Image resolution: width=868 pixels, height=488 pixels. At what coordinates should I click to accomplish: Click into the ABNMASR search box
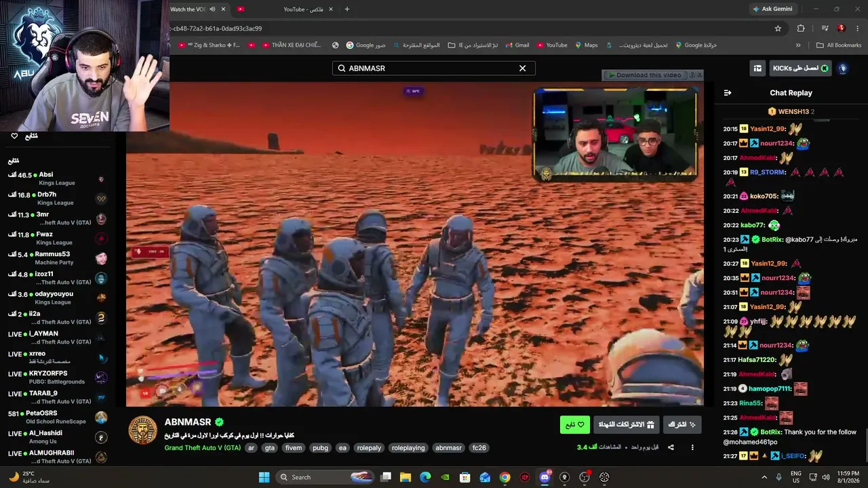click(433, 68)
